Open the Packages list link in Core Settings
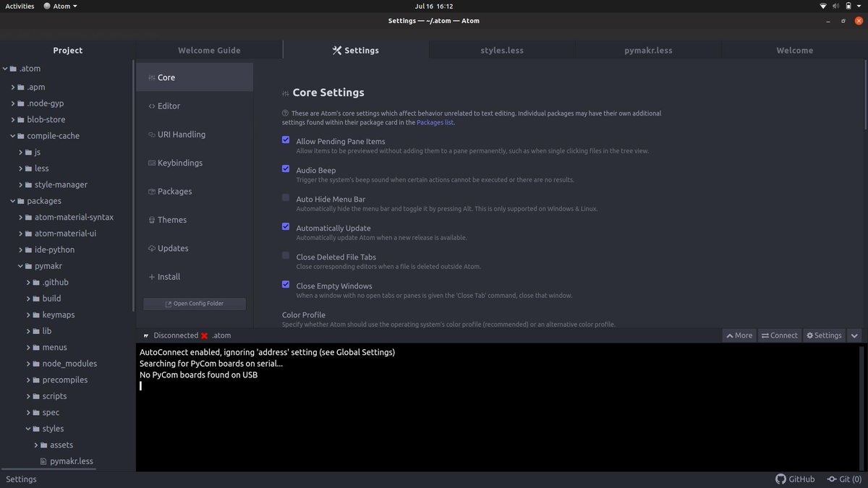 point(435,121)
